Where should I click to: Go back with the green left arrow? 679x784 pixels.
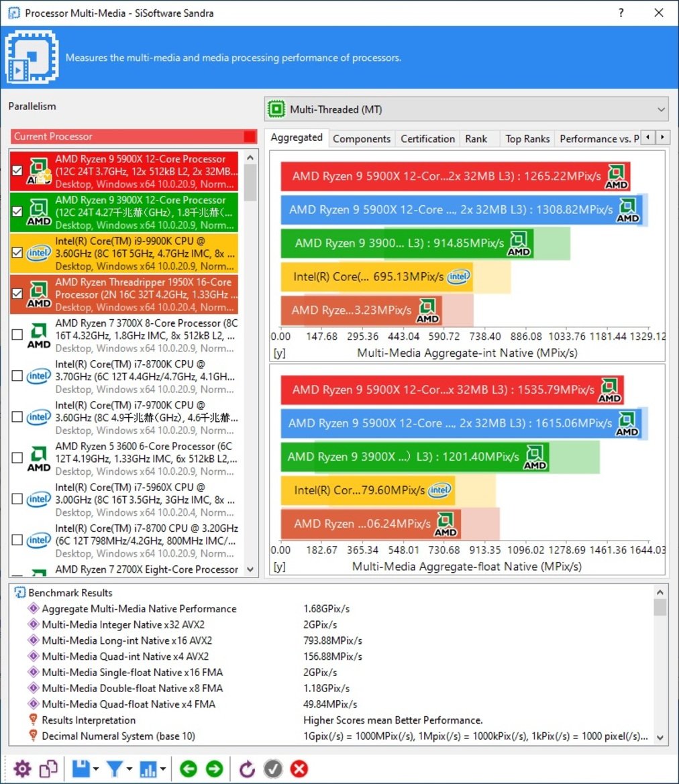coord(188,769)
